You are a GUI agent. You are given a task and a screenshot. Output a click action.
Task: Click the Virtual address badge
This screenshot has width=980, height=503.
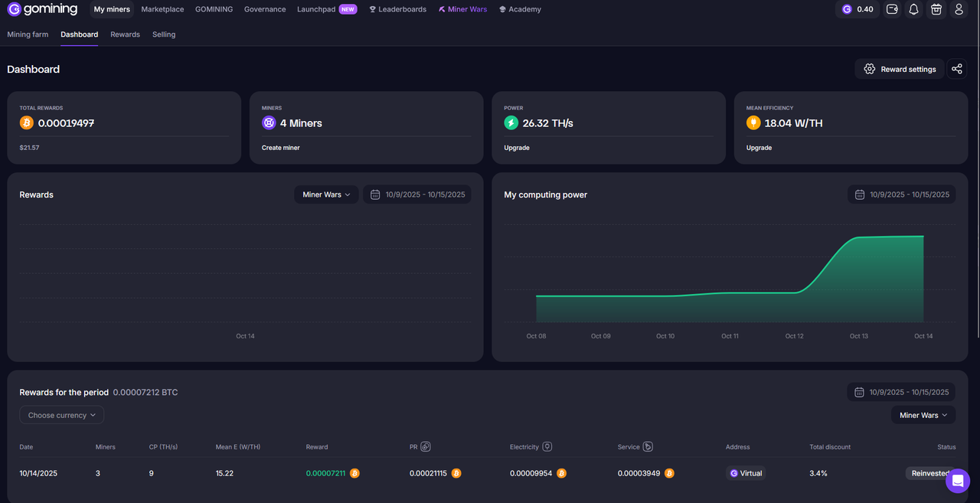[746, 473]
